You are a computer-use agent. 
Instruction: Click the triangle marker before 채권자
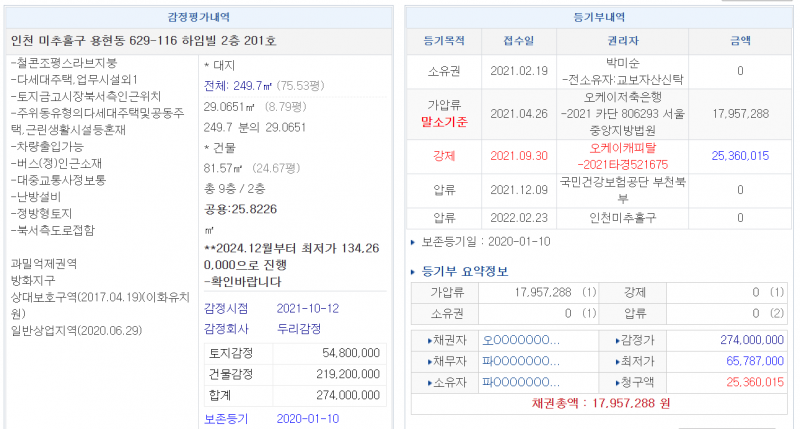click(x=430, y=340)
